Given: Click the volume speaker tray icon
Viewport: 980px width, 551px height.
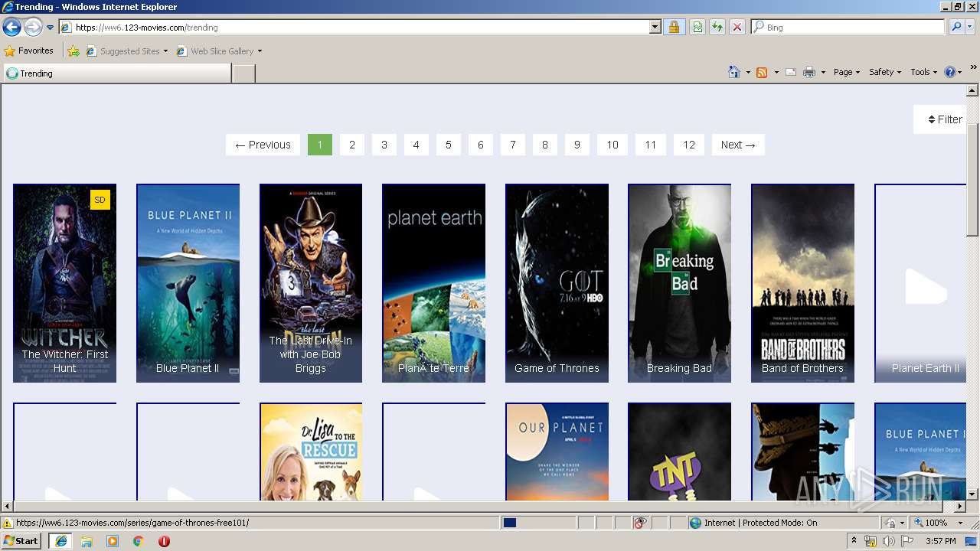Looking at the screenshot, I should click(889, 541).
